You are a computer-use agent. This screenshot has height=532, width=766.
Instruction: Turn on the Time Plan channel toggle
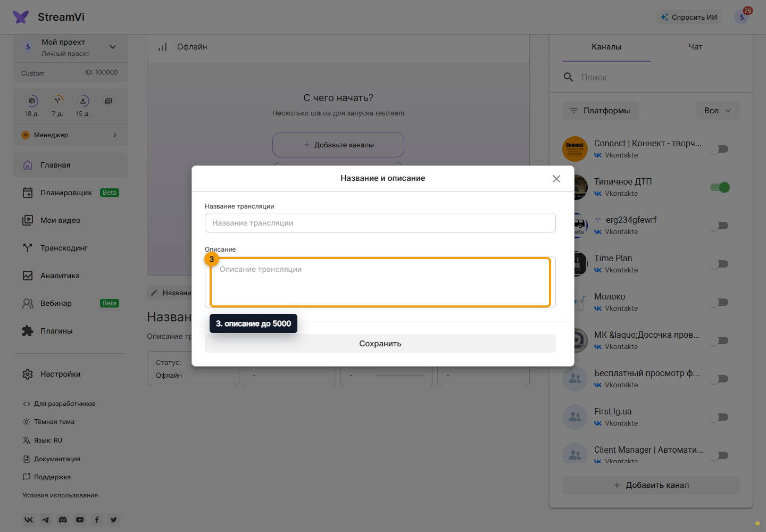719,264
